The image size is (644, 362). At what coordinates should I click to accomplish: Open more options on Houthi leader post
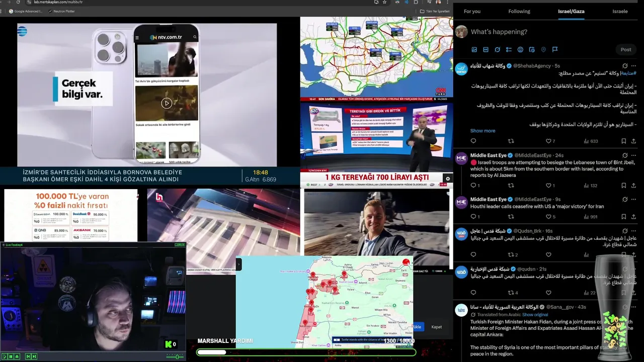click(x=633, y=199)
